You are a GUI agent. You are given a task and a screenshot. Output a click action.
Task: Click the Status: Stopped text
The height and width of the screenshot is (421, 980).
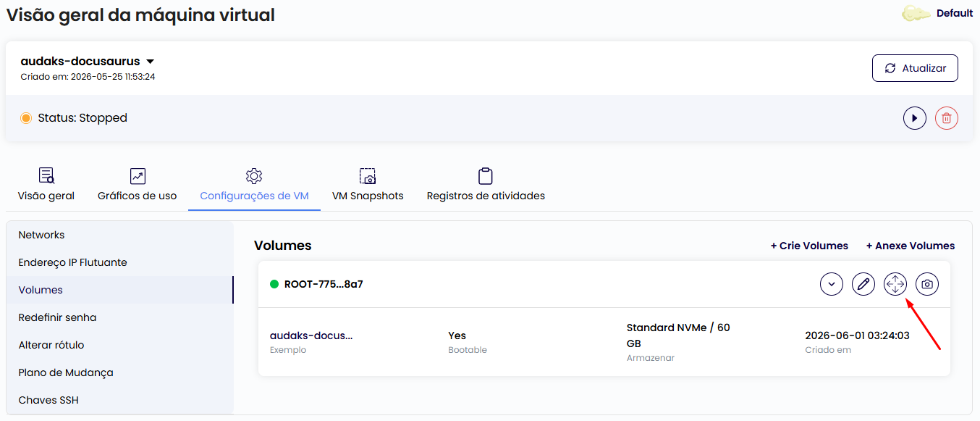(x=83, y=118)
